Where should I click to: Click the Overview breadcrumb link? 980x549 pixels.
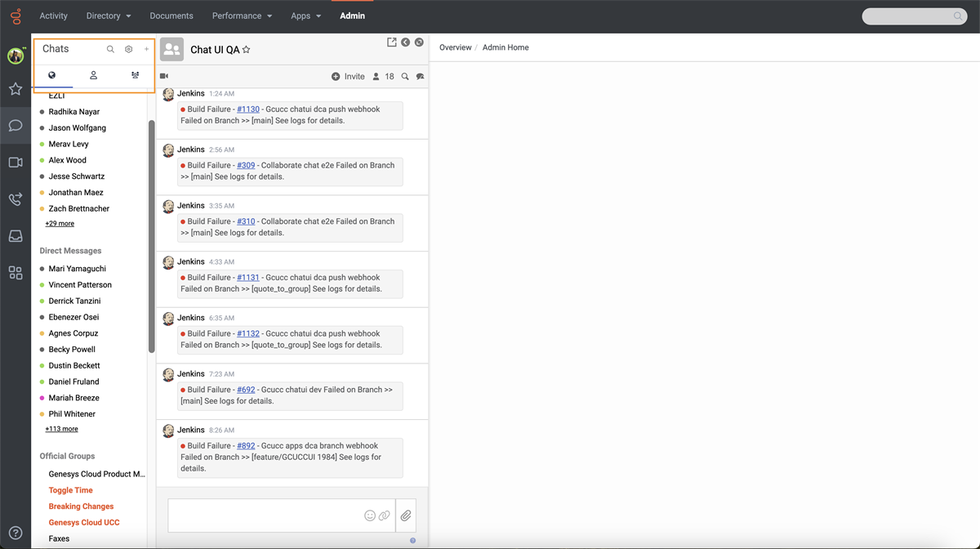[x=455, y=47]
